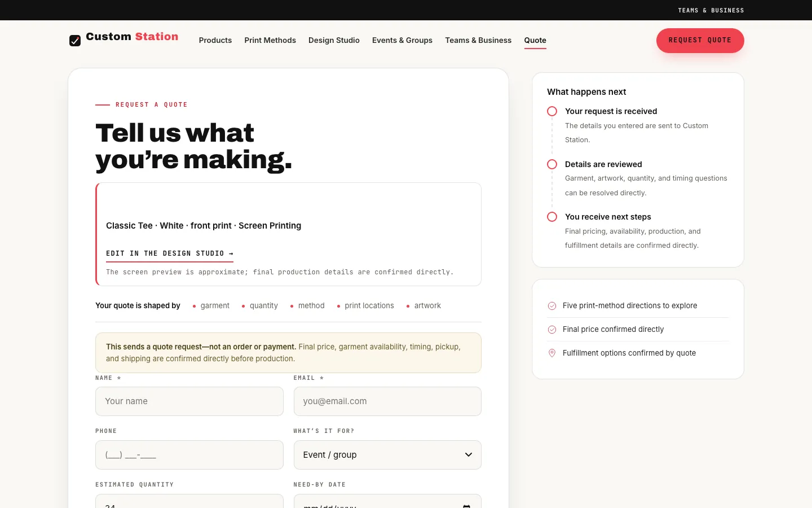
Task: Open Design Studio from the nav bar
Action: [334, 40]
